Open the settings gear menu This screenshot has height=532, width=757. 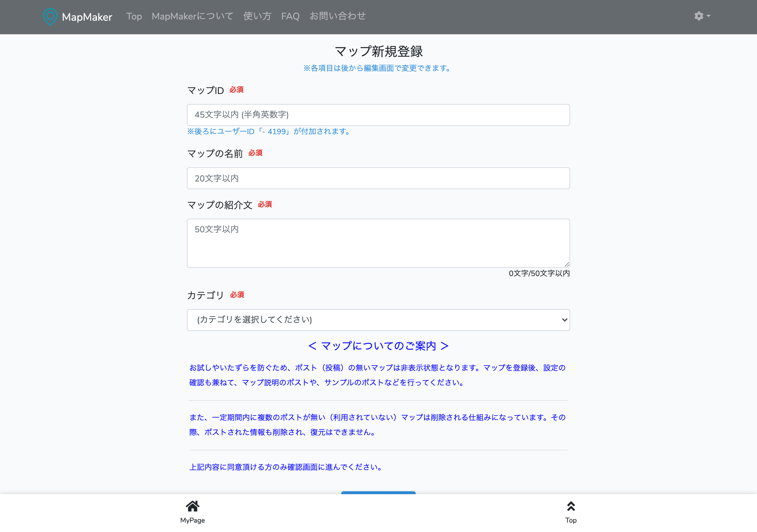click(702, 16)
